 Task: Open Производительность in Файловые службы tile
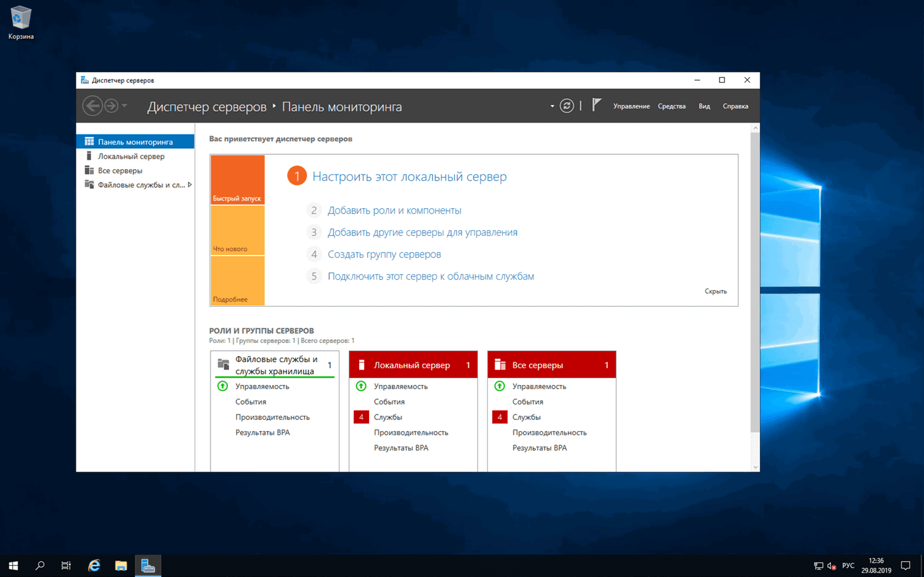[272, 417]
